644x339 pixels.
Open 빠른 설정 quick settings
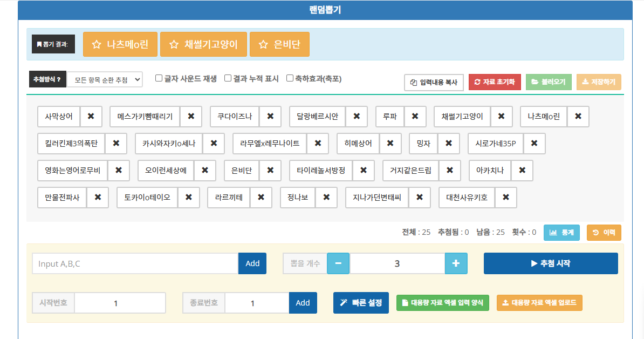pos(361,303)
